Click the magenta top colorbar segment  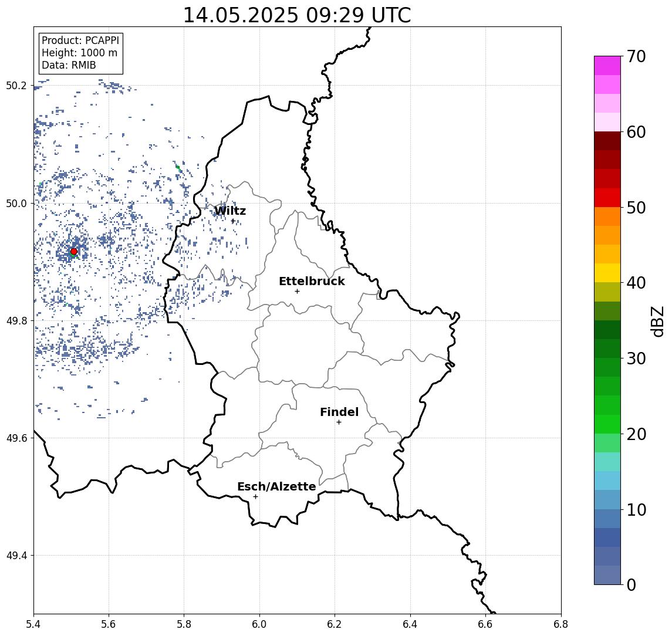point(607,66)
